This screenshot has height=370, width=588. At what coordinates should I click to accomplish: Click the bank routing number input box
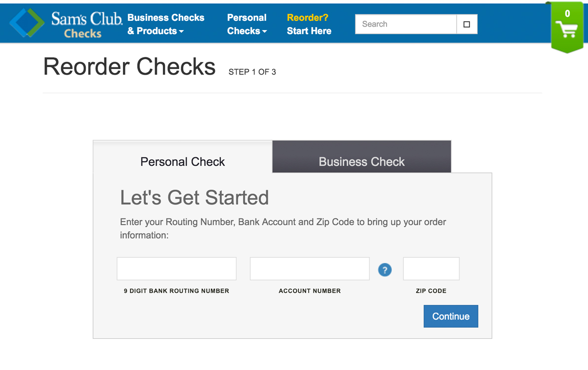click(176, 269)
